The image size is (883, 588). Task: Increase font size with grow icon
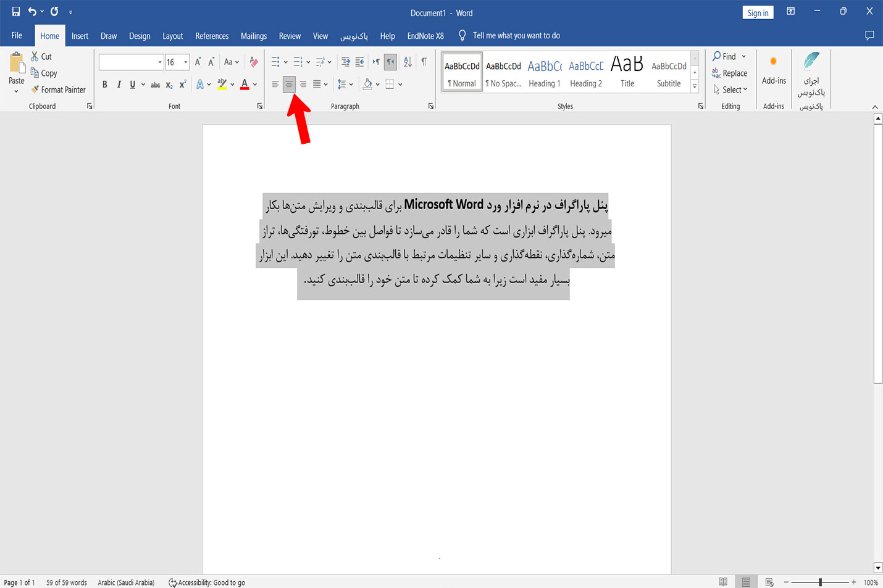[198, 62]
